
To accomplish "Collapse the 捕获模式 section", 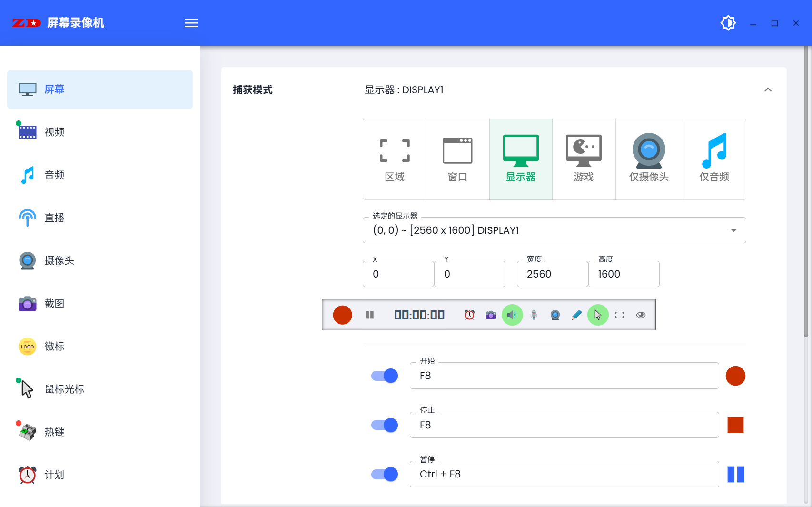I will click(768, 89).
